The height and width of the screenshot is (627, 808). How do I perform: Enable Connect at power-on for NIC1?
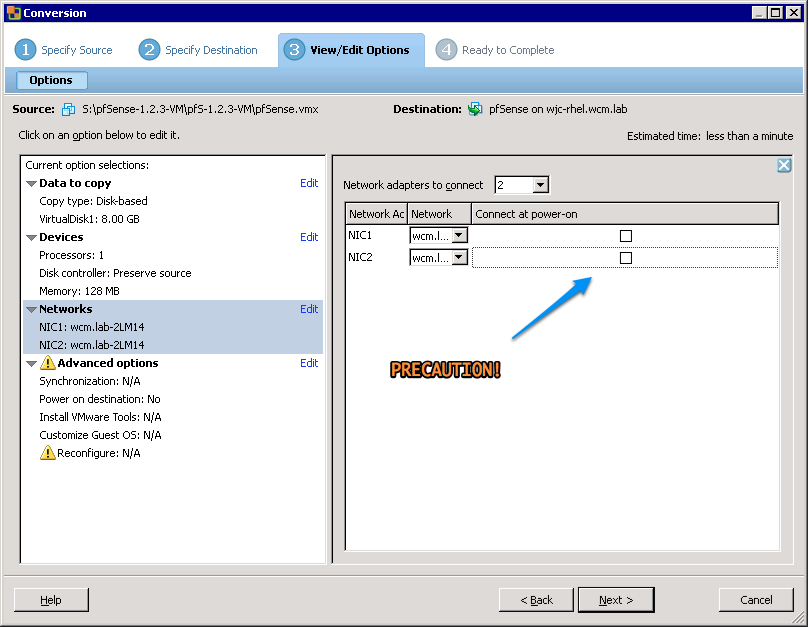click(626, 236)
